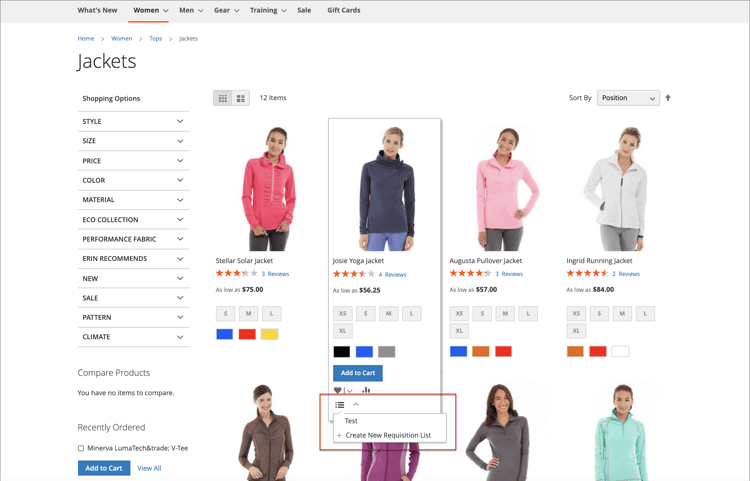Go to the Sale page
The width and height of the screenshot is (750, 481).
(304, 10)
